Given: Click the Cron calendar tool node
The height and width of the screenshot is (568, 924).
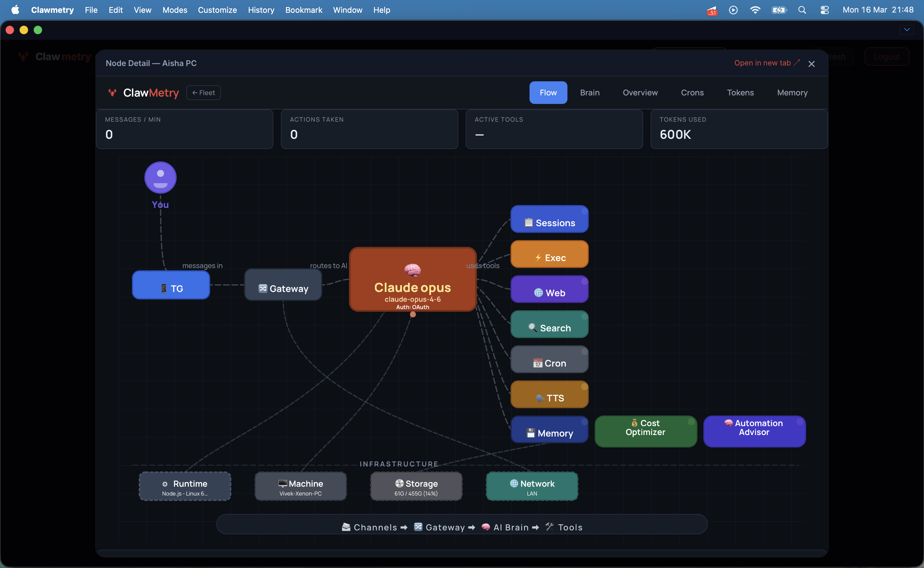Looking at the screenshot, I should pyautogui.click(x=549, y=360).
